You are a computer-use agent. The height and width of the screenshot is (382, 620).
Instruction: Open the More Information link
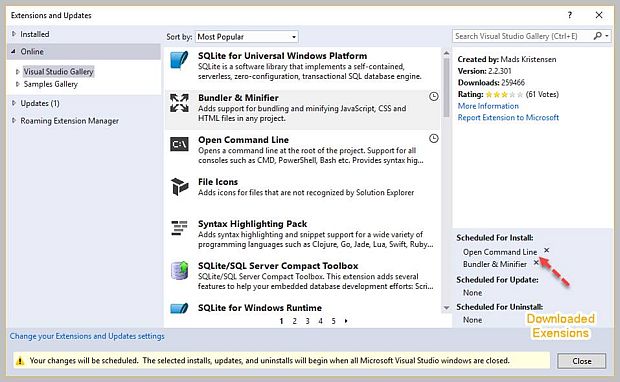(488, 106)
